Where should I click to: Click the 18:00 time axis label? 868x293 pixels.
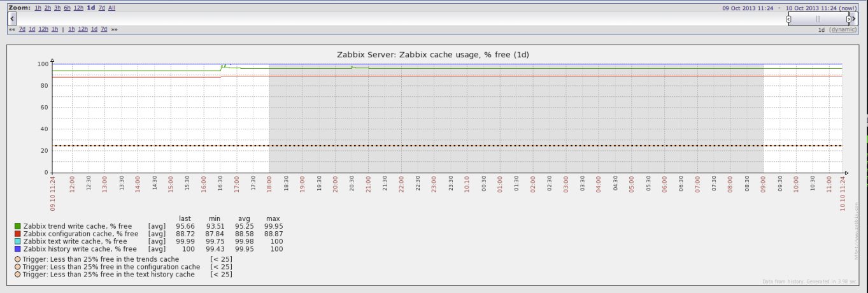click(x=269, y=185)
